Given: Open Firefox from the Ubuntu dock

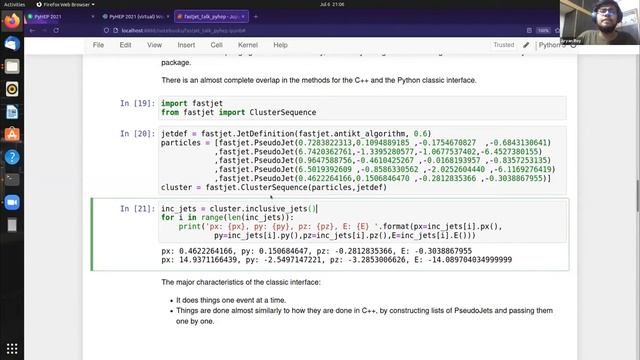Looking at the screenshot, I should 12,20.
